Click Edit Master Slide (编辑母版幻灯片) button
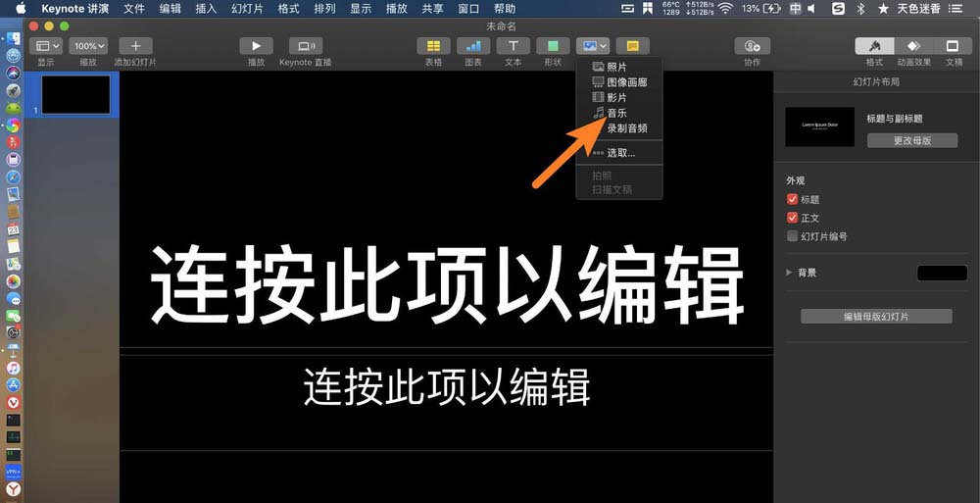Image resolution: width=980 pixels, height=503 pixels. coord(876,317)
